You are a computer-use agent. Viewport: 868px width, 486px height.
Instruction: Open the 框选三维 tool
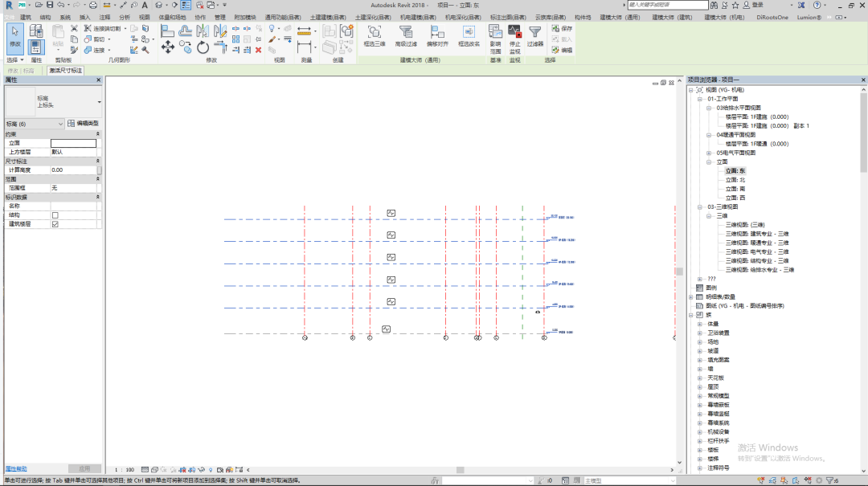[x=375, y=36]
